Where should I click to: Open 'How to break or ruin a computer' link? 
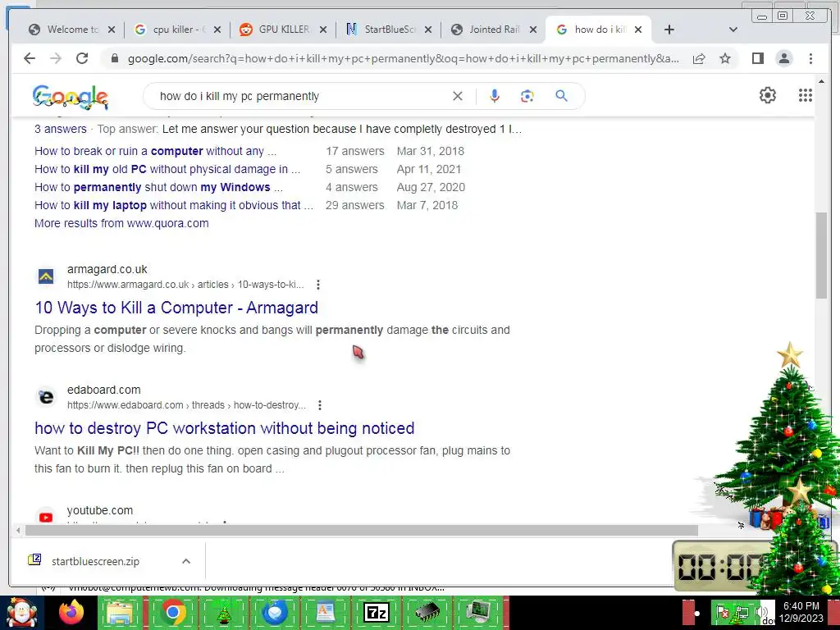coord(155,151)
